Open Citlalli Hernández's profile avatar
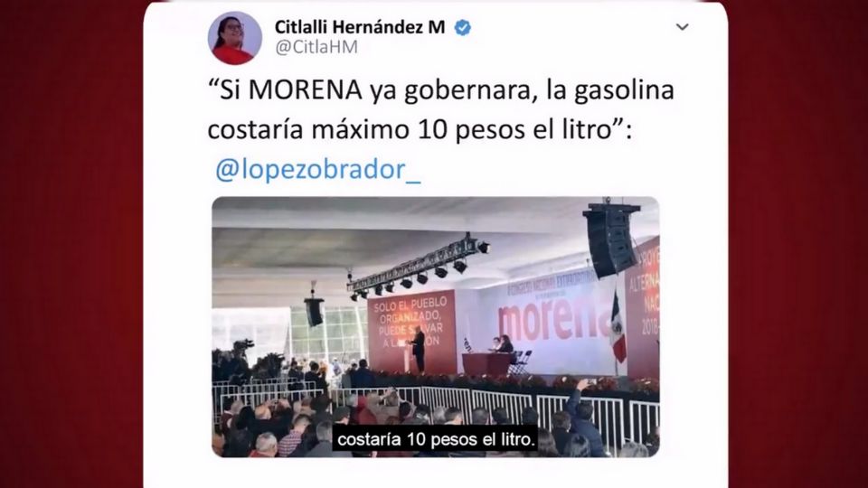 point(235,38)
